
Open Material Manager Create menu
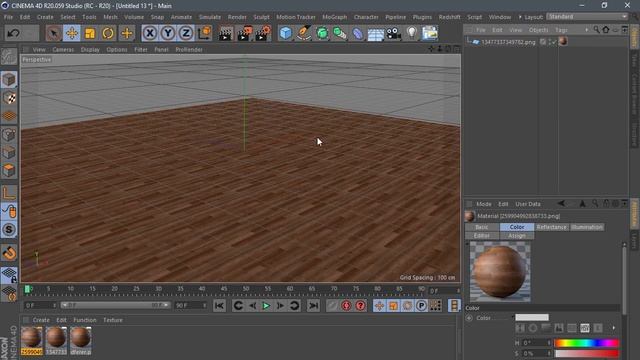(41, 320)
